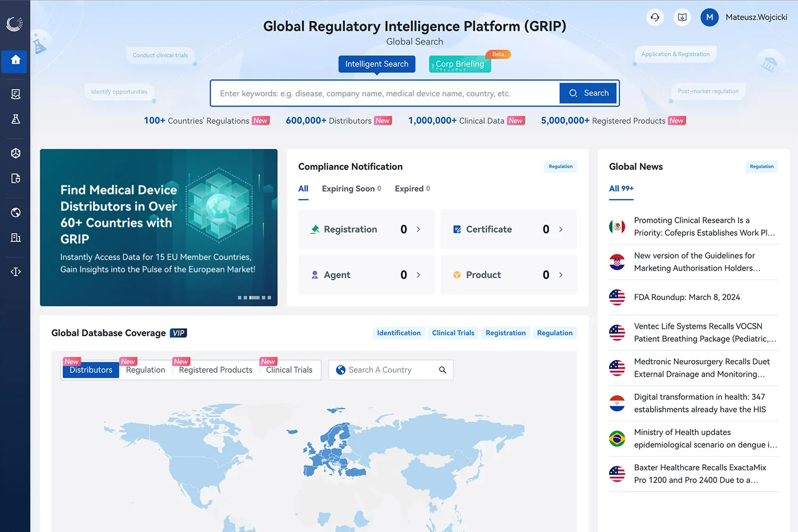Expand the Certificate compliance row chevron
Viewport: 798px width, 532px height.
click(561, 229)
